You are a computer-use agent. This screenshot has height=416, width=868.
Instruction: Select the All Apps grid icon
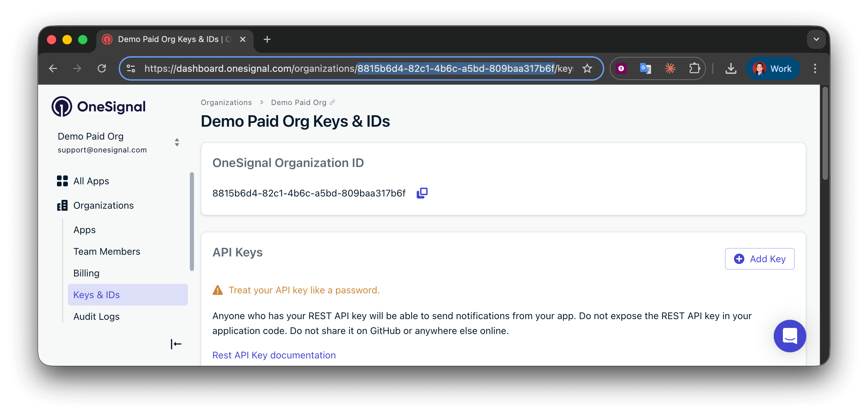tap(62, 181)
